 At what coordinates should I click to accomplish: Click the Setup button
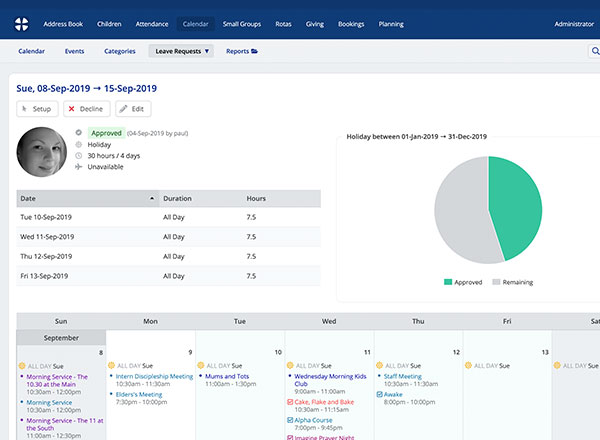[x=37, y=109]
